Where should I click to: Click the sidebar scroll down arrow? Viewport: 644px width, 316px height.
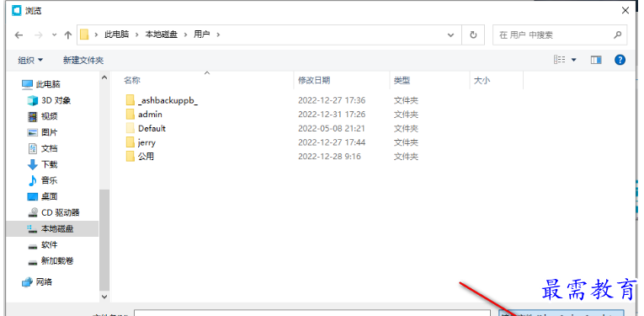pos(104,297)
